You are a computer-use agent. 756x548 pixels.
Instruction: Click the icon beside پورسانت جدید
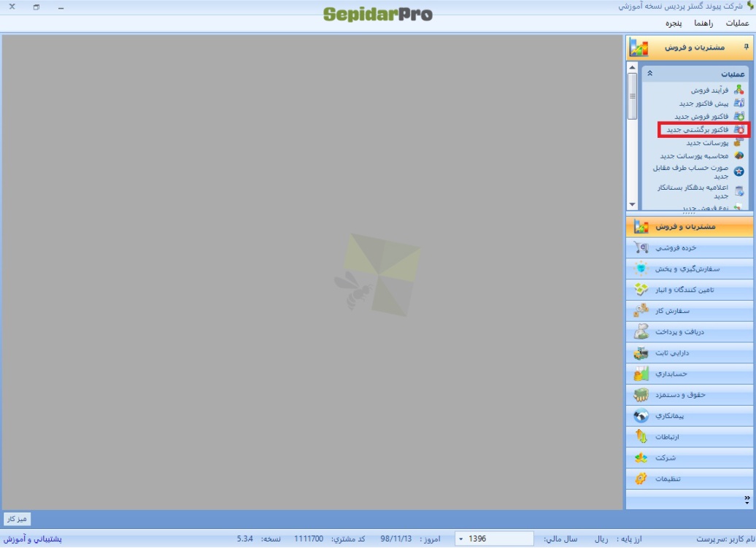[x=738, y=143]
